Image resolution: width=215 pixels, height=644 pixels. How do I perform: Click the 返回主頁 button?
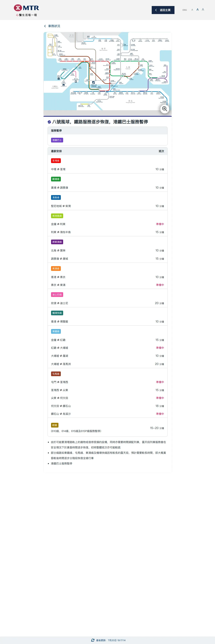pos(163,10)
